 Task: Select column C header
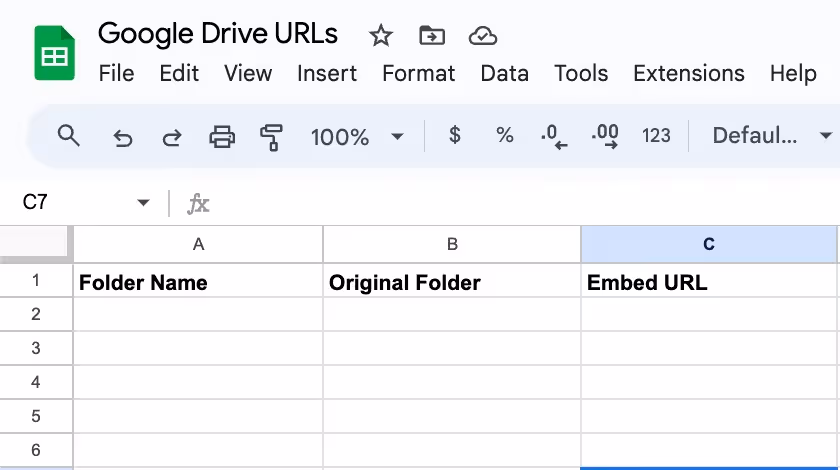click(x=709, y=244)
